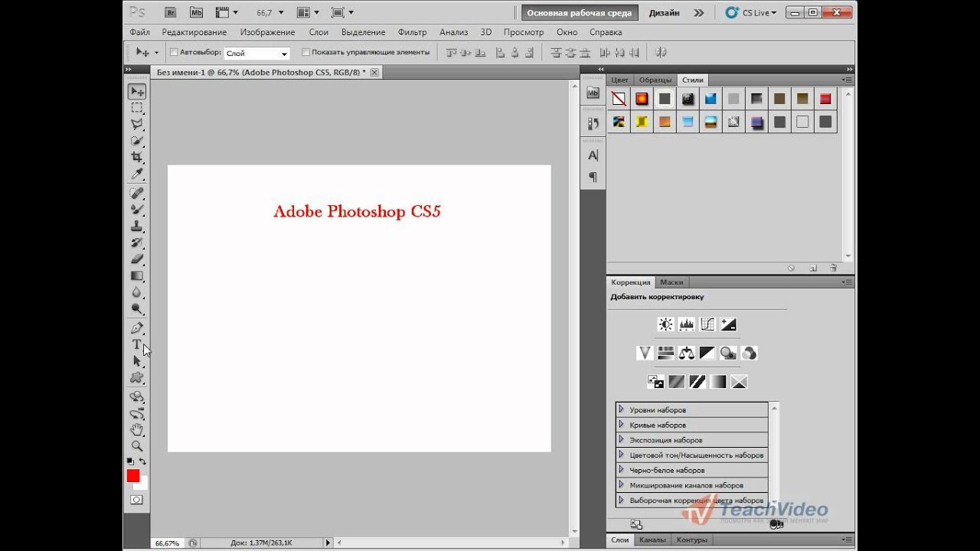Select the Zoom tool in toolbox
Image resolution: width=980 pixels, height=551 pixels.
pyautogui.click(x=137, y=446)
